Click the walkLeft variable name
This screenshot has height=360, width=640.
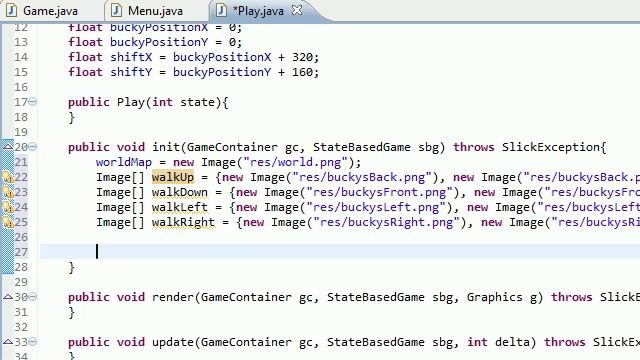coord(180,207)
